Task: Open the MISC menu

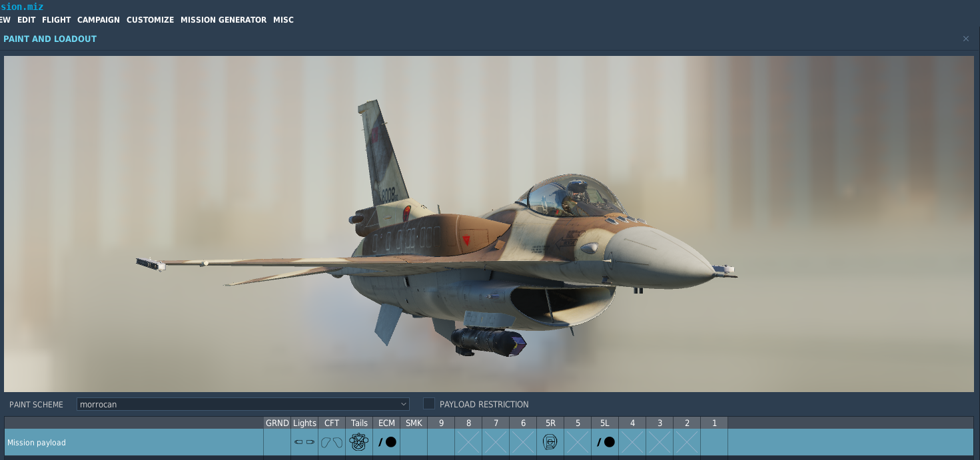Action: (284, 19)
